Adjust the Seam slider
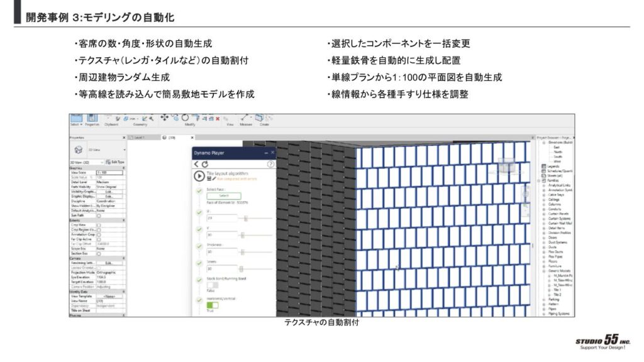Viewport: 644px width, 362px height. [241, 269]
